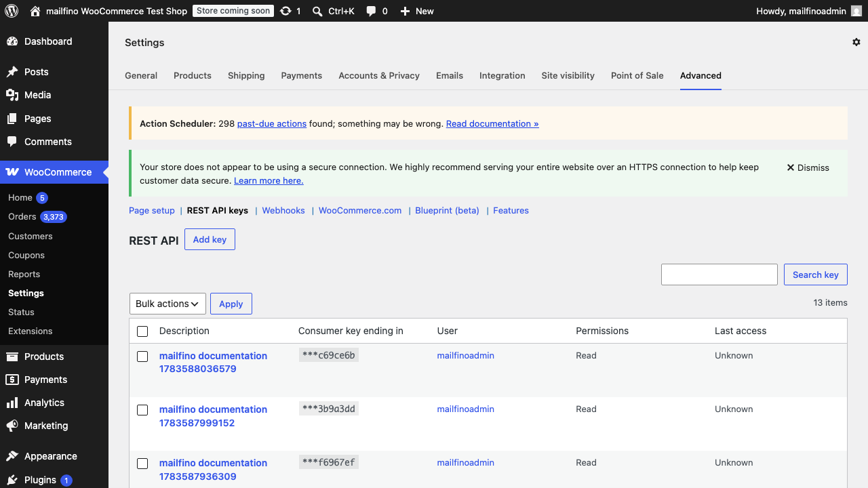Open the Read documentation link

(x=492, y=123)
